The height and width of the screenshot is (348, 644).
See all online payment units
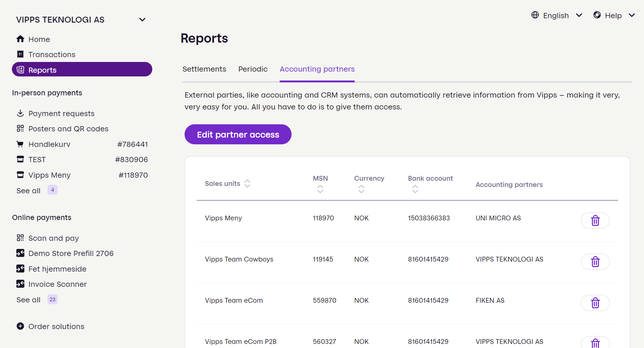29,300
